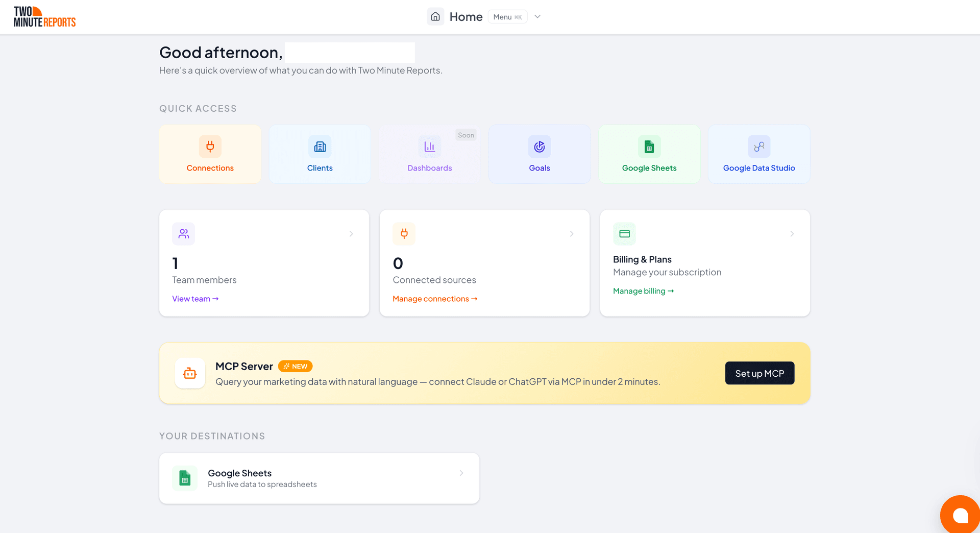Image resolution: width=980 pixels, height=533 pixels.
Task: Click the Connections plug icon
Action: (x=210, y=147)
